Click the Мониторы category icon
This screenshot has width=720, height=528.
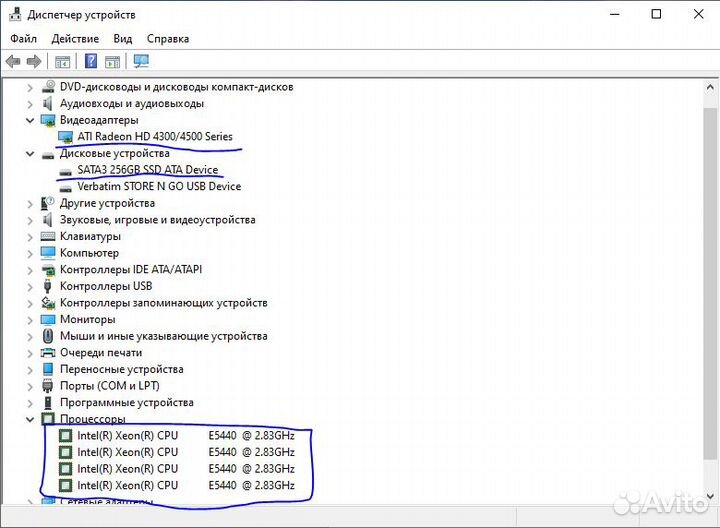click(x=48, y=320)
